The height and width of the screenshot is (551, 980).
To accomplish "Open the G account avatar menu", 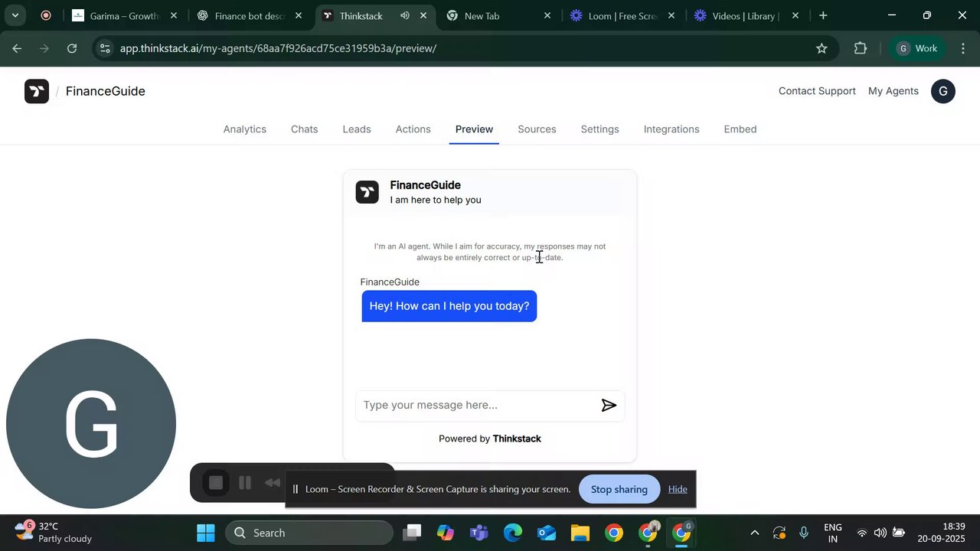I will pyautogui.click(x=942, y=91).
